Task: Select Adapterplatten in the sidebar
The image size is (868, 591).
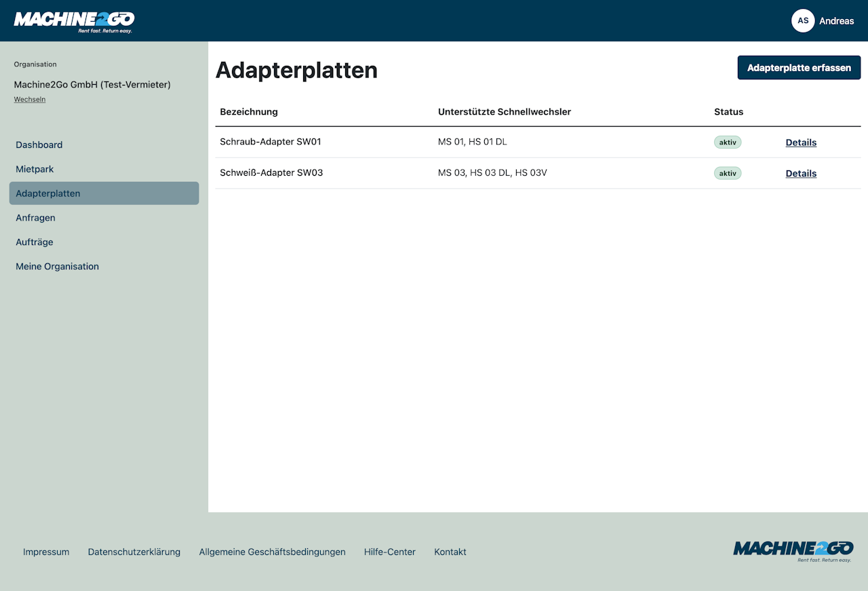Action: 48,193
